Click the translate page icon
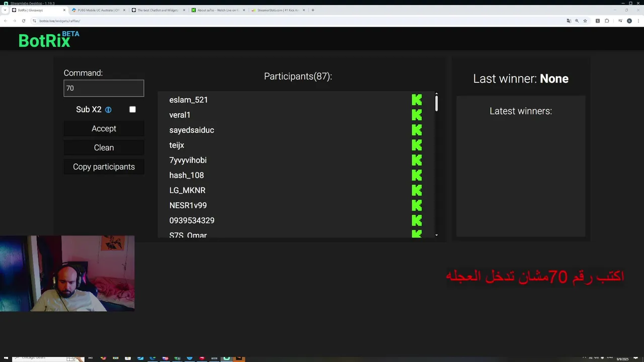Viewport: 644px width, 362px height. 569,21
